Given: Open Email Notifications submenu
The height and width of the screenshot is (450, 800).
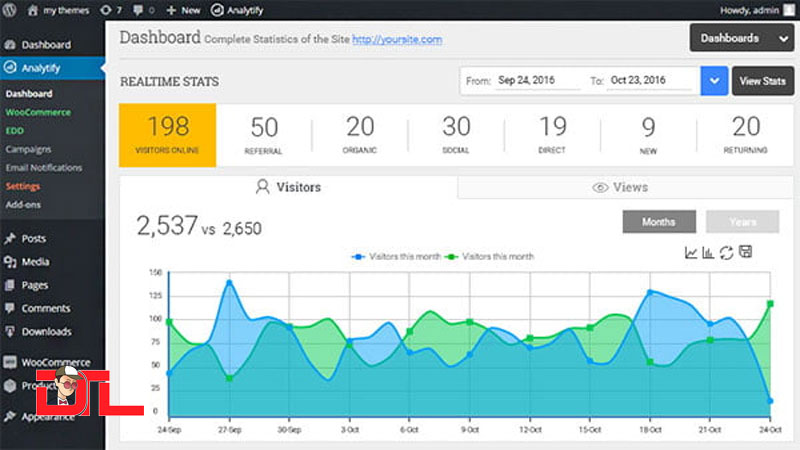Looking at the screenshot, I should click(44, 168).
